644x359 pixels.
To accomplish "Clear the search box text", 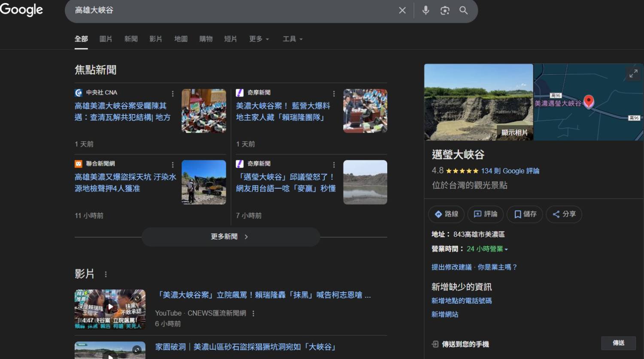I will click(402, 10).
